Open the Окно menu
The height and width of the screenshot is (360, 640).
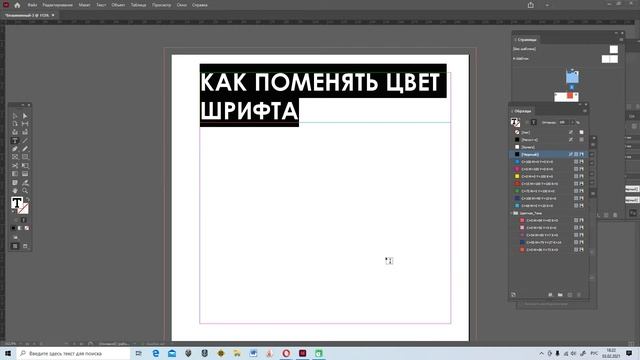click(x=182, y=5)
